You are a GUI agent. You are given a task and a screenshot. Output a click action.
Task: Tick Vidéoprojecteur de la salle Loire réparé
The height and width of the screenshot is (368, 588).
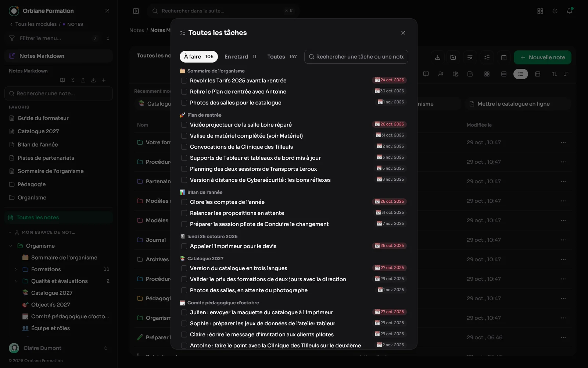[184, 125]
